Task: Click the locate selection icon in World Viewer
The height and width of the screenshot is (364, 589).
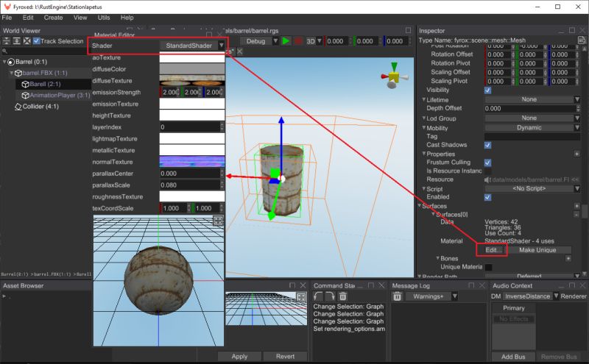Action: click(27, 41)
